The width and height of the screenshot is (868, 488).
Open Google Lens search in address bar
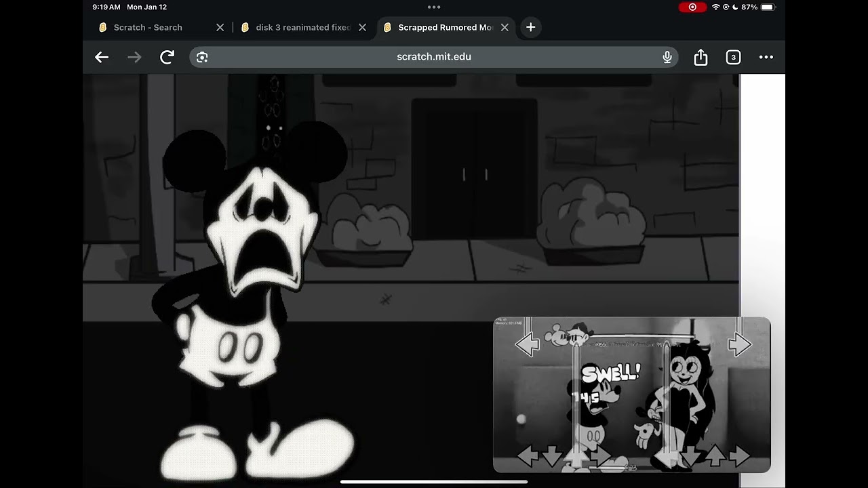click(x=202, y=57)
